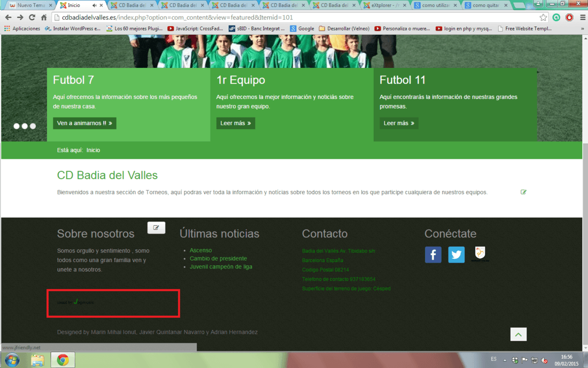Click the Futbol 7 heading

click(x=74, y=80)
